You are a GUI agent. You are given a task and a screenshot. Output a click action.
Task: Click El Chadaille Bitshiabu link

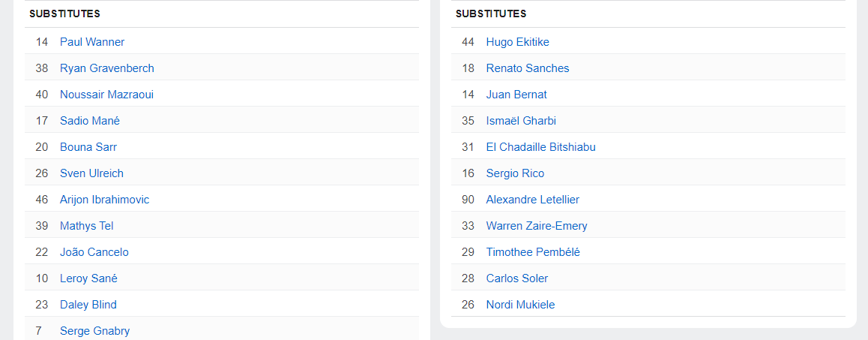[x=540, y=147]
